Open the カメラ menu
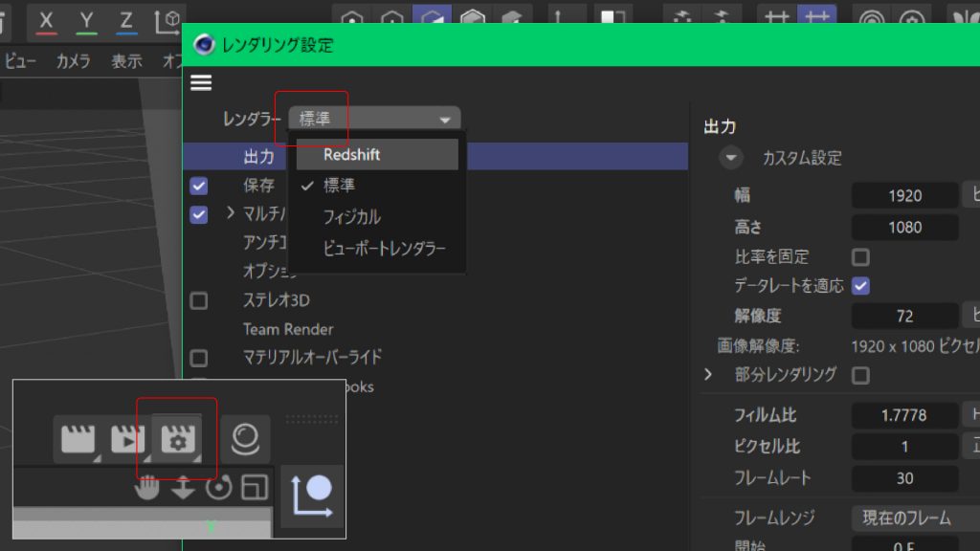 tap(72, 60)
